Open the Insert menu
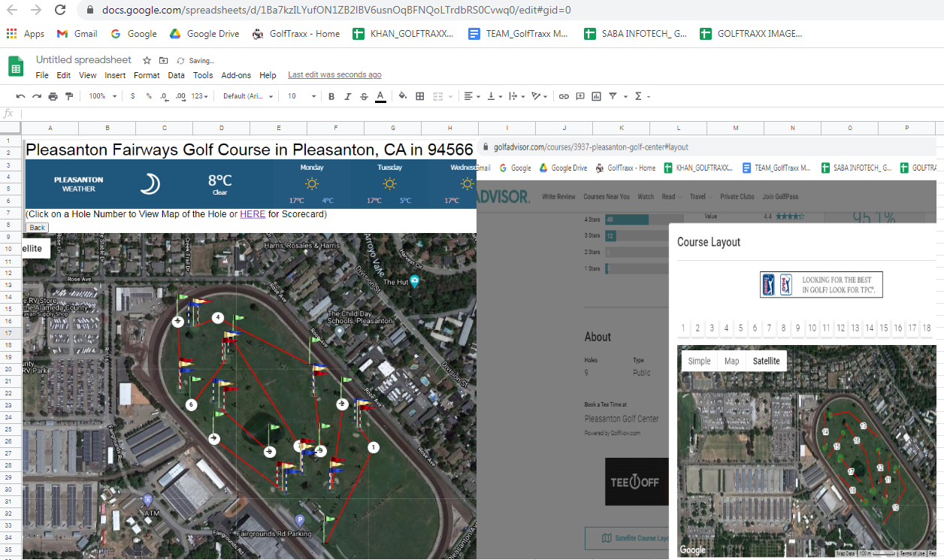Image resolution: width=944 pixels, height=560 pixels. coord(115,75)
